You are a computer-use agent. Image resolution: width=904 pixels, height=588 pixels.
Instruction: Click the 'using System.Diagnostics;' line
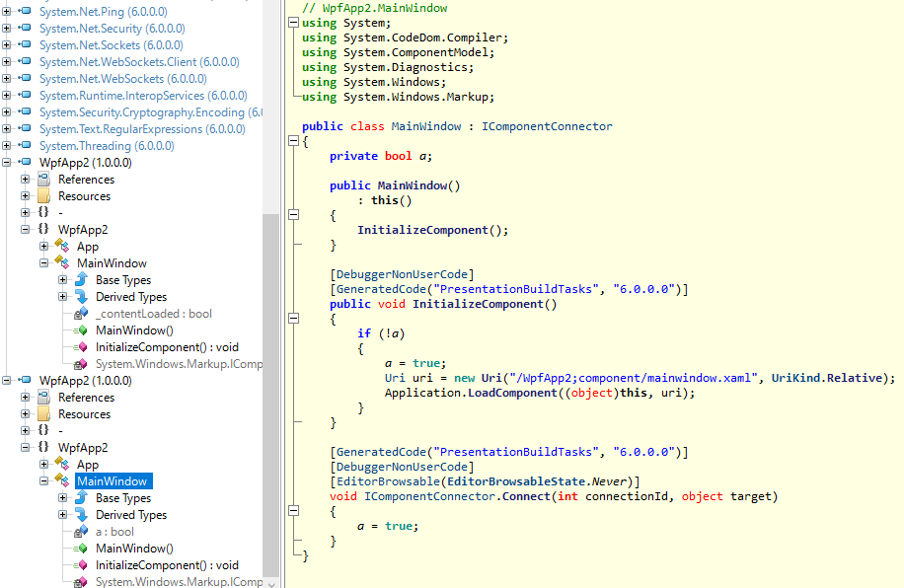tap(388, 67)
